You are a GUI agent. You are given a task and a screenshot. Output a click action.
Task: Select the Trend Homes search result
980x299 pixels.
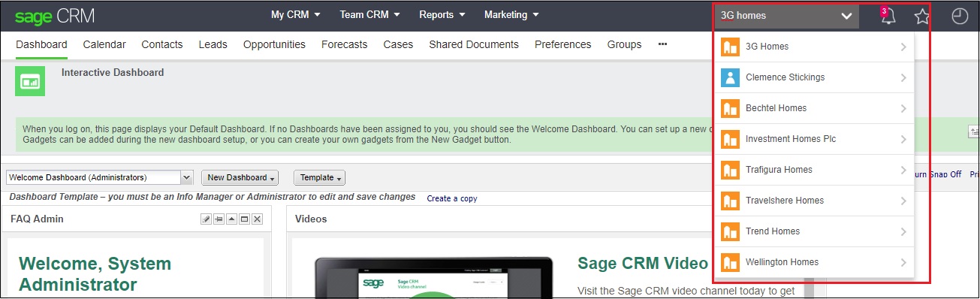(x=814, y=231)
